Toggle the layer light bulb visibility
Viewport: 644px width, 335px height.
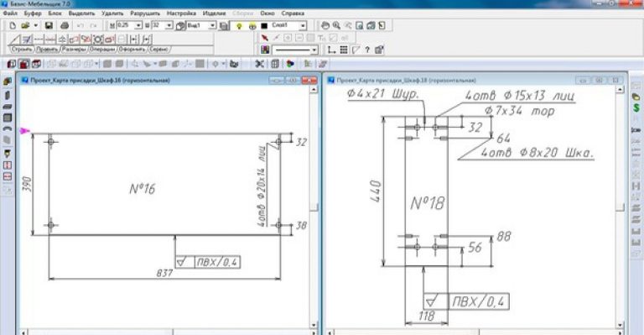(240, 25)
